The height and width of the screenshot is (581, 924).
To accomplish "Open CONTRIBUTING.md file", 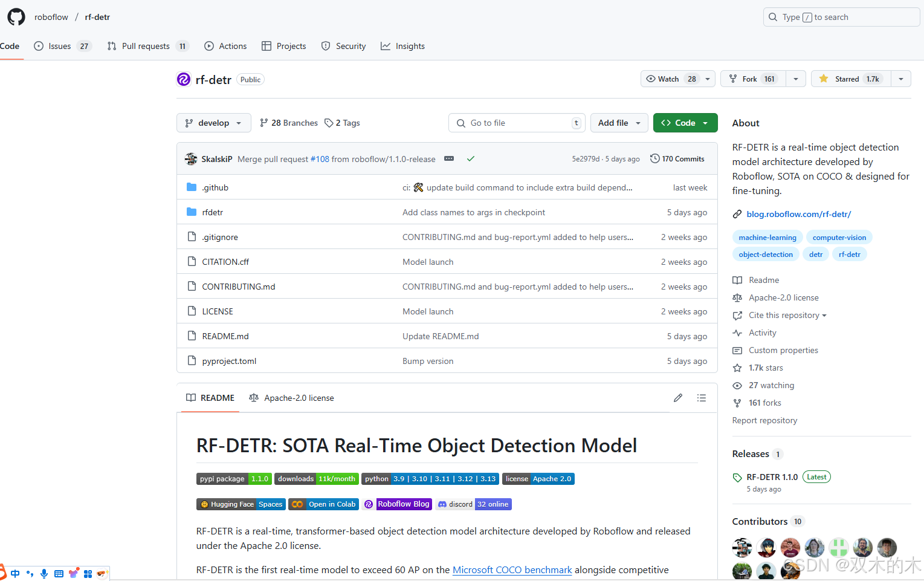I will (239, 287).
